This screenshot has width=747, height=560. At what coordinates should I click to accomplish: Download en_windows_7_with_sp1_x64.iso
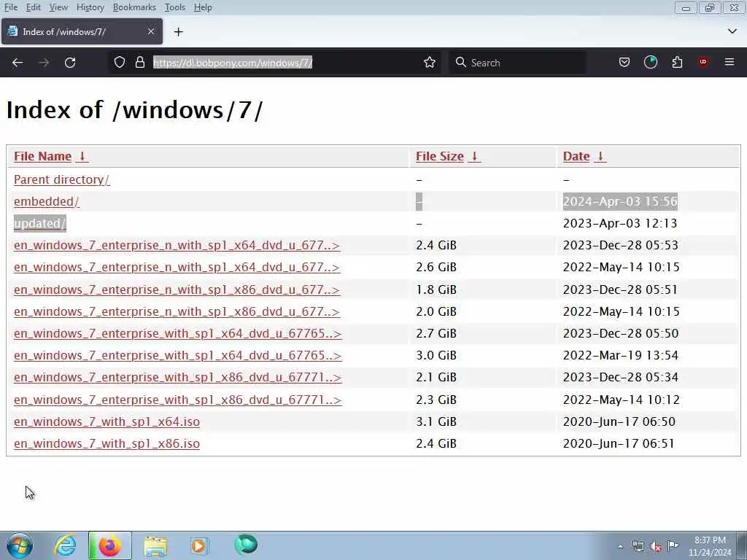click(x=107, y=421)
